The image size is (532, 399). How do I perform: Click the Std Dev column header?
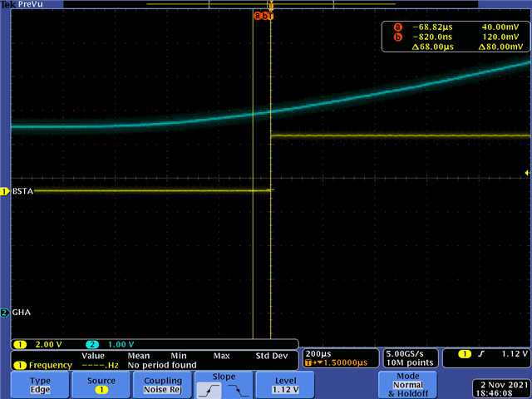pos(272,356)
